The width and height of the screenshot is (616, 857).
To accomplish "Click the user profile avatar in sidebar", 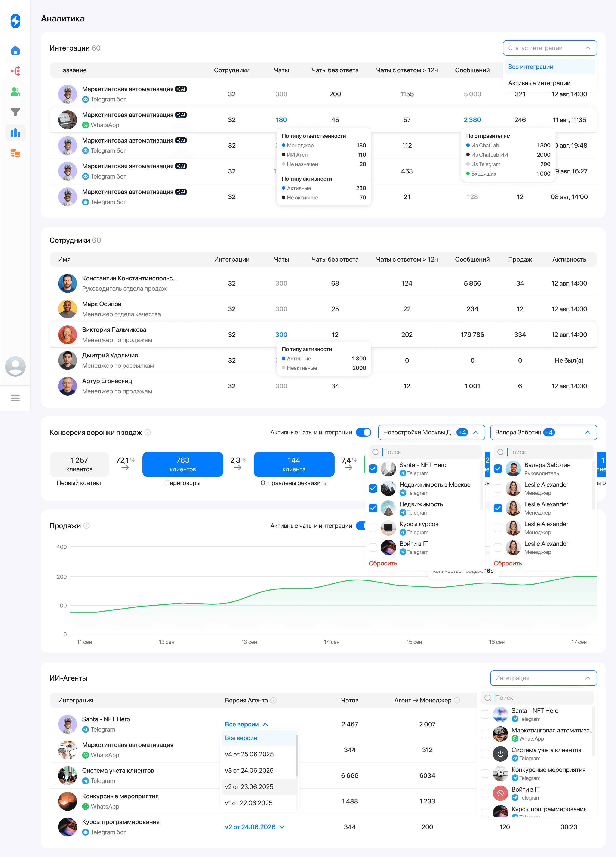I will [x=15, y=366].
